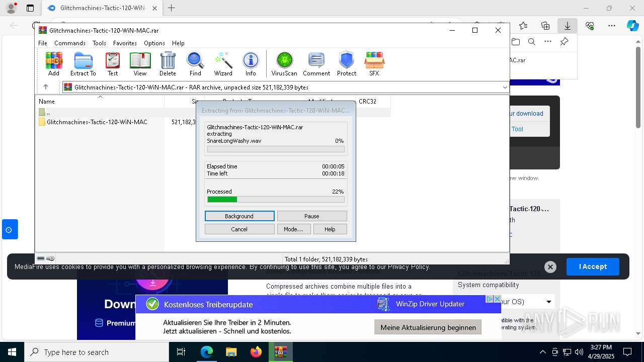The height and width of the screenshot is (362, 644).
Task: Dismiss the cookie notice X icon
Action: [550, 267]
